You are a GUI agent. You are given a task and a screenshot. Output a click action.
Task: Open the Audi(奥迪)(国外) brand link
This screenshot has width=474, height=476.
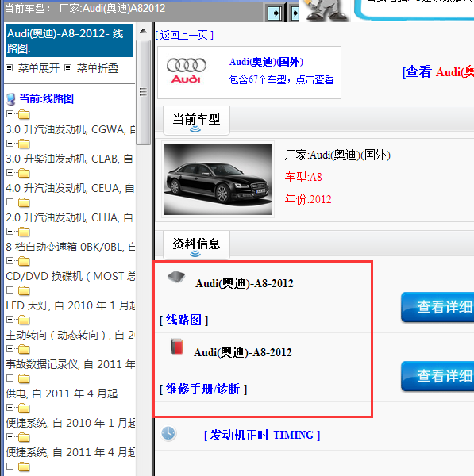[266, 62]
